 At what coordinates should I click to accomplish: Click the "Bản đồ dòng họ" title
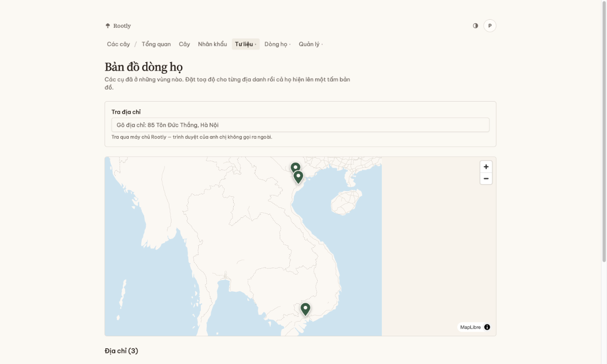144,67
